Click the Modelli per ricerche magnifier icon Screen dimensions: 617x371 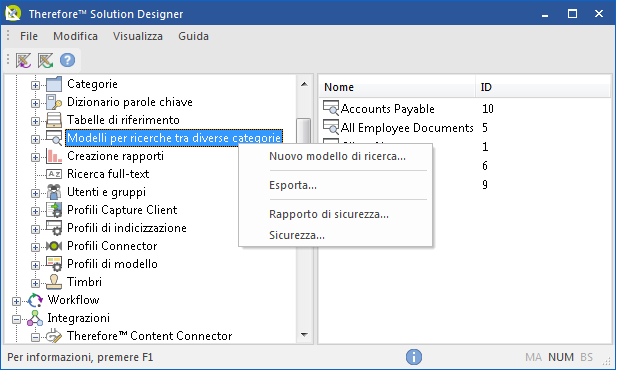click(54, 138)
